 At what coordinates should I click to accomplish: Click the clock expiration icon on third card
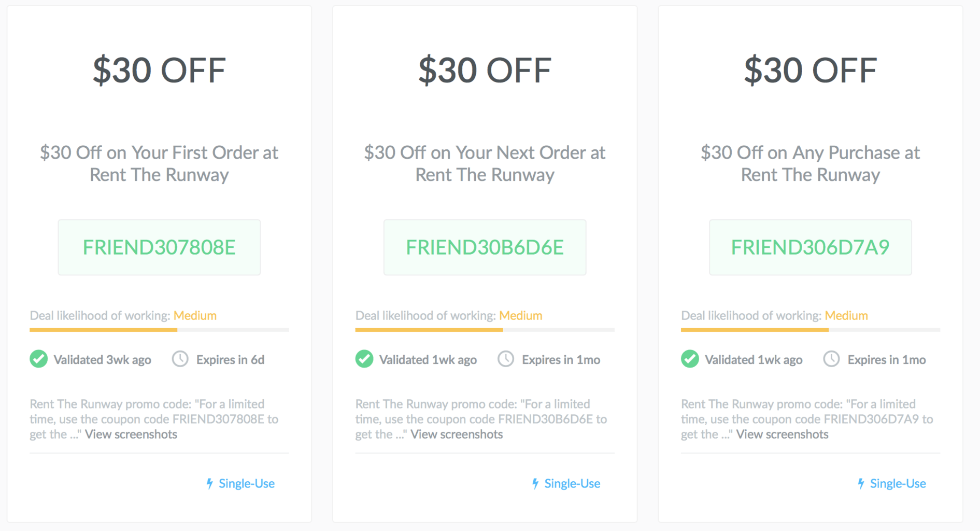pyautogui.click(x=831, y=359)
